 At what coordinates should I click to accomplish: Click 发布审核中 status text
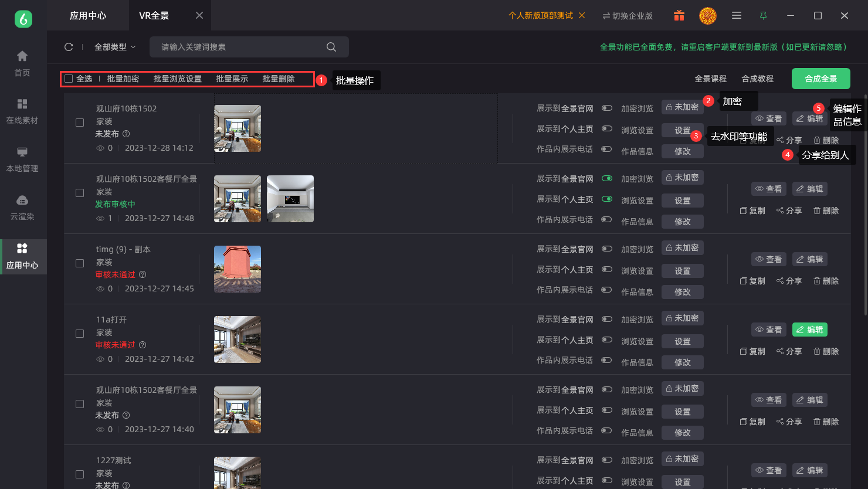click(x=115, y=204)
